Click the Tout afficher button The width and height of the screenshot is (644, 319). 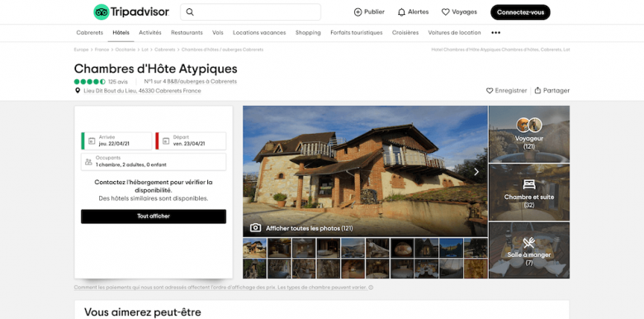pos(154,217)
